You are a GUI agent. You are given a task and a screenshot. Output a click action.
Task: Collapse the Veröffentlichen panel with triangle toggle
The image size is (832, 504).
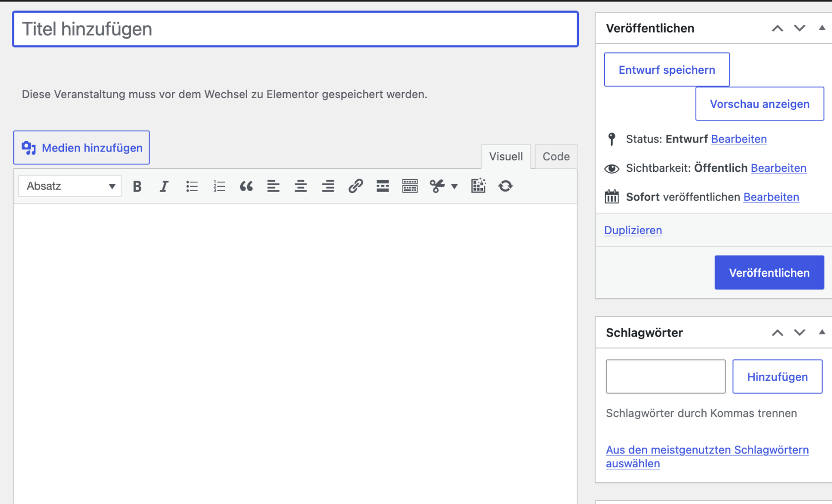[822, 28]
